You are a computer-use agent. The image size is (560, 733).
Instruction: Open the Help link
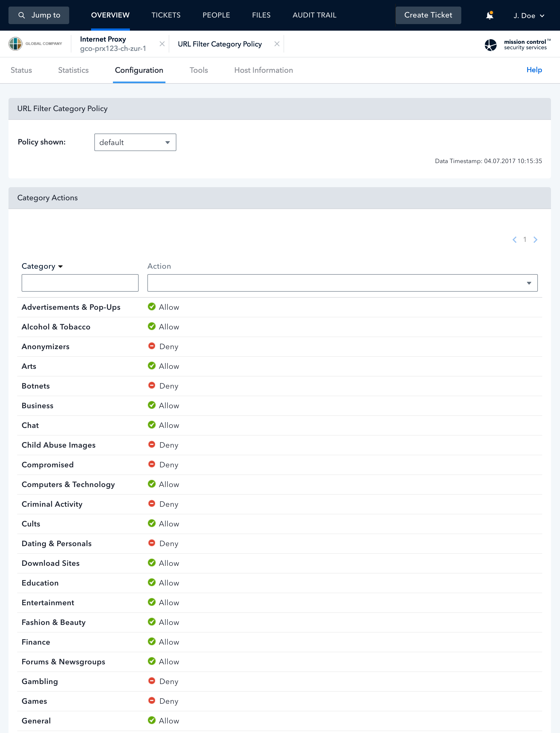[x=534, y=70]
